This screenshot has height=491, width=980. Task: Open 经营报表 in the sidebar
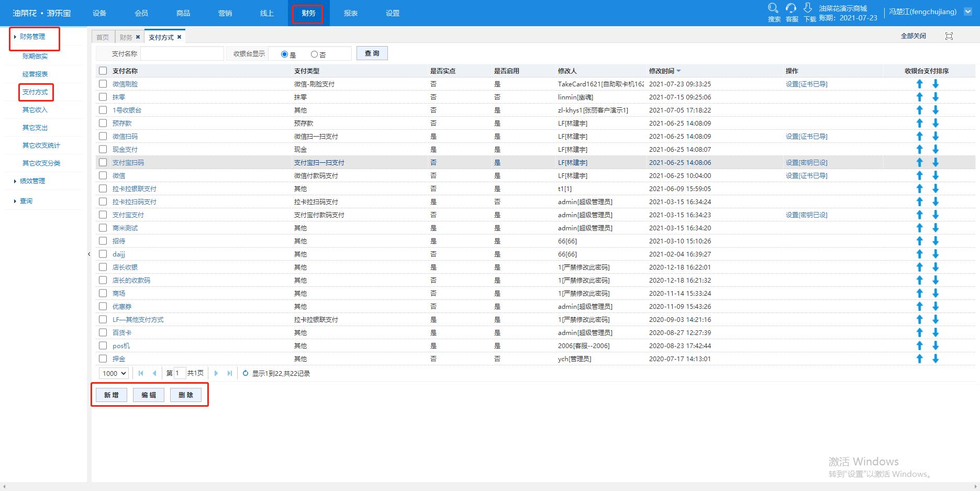click(35, 74)
